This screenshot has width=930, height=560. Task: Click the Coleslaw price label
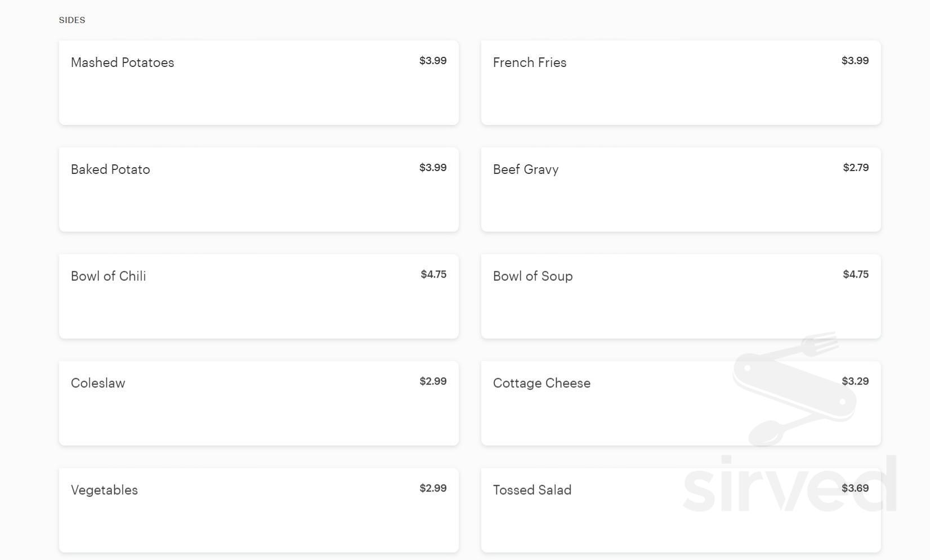[433, 382]
